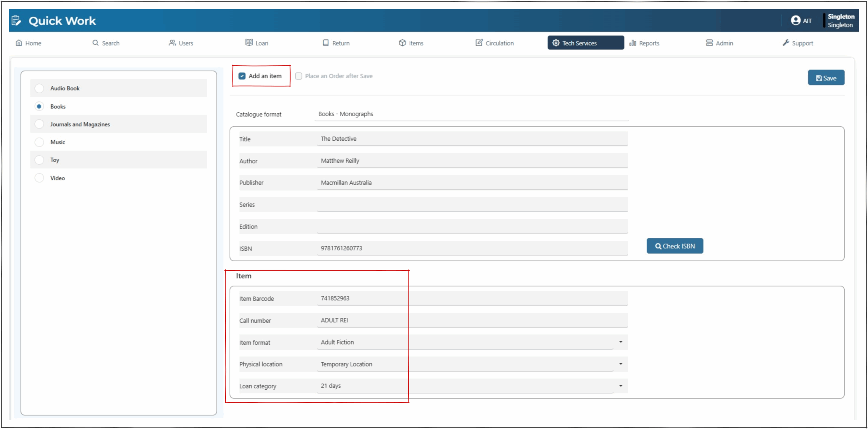Click the Search magnifier icon in navigation
Viewport: 868px width, 429px height.
coord(96,43)
